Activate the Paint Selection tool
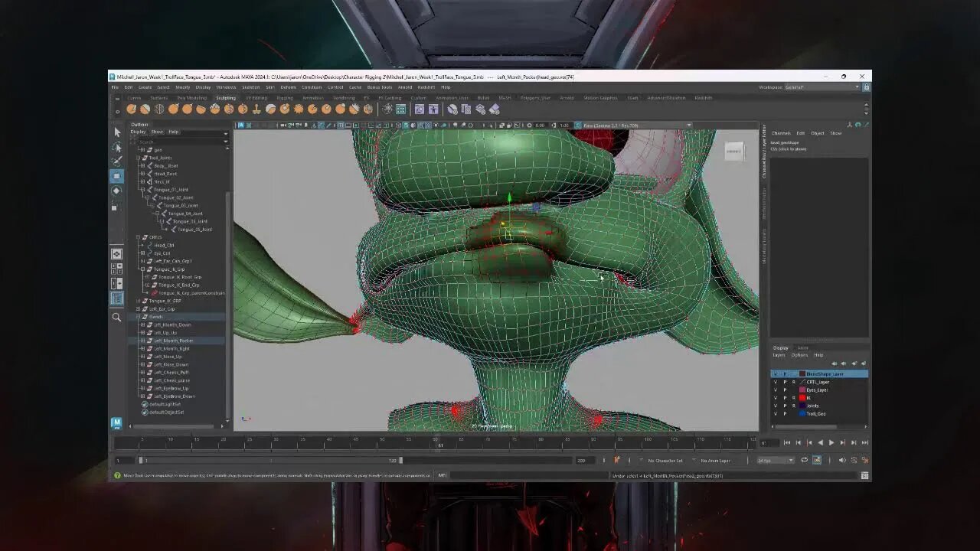 point(116,161)
